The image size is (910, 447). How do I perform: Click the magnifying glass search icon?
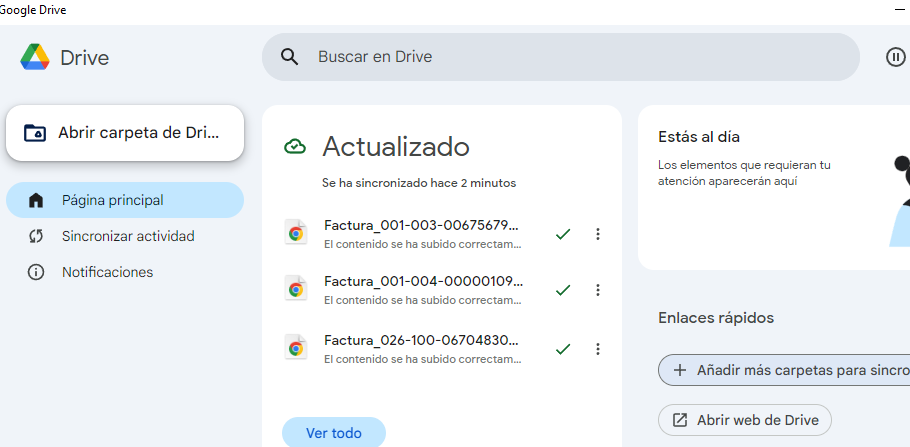click(290, 57)
